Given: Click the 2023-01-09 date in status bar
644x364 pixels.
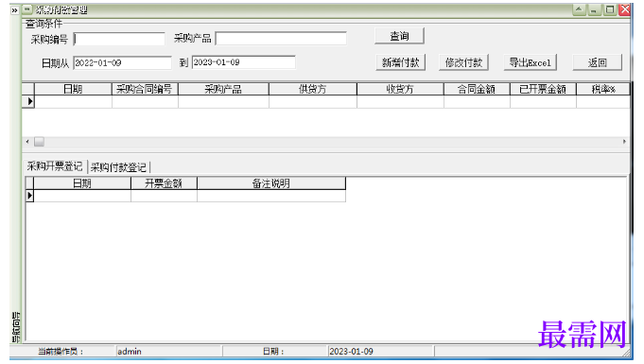Looking at the screenshot, I should click(x=351, y=352).
